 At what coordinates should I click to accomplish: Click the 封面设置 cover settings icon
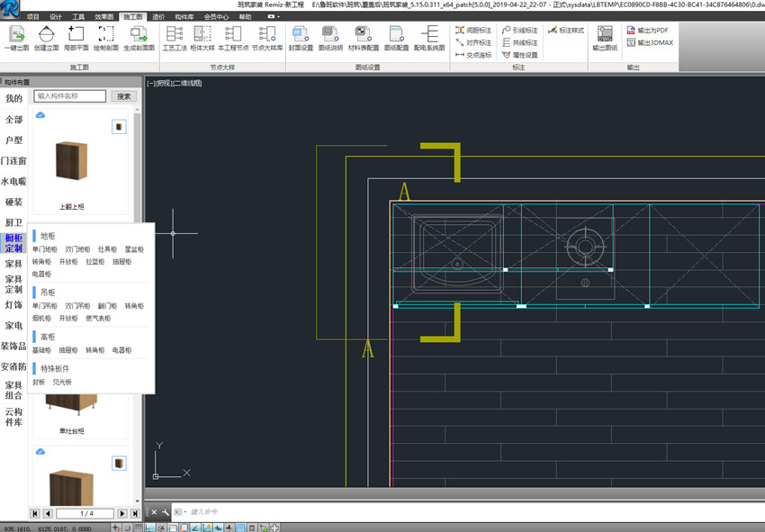(301, 38)
